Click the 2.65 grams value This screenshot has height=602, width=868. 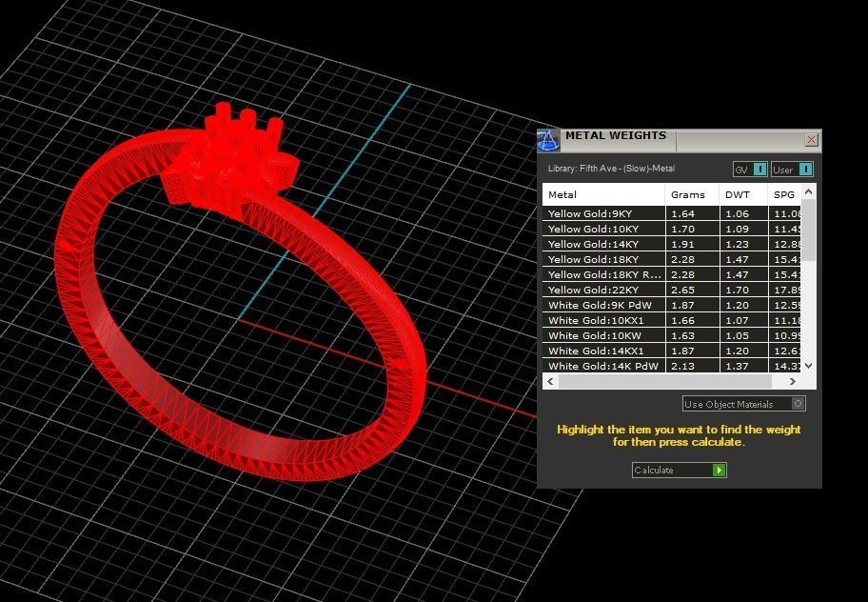(682, 290)
